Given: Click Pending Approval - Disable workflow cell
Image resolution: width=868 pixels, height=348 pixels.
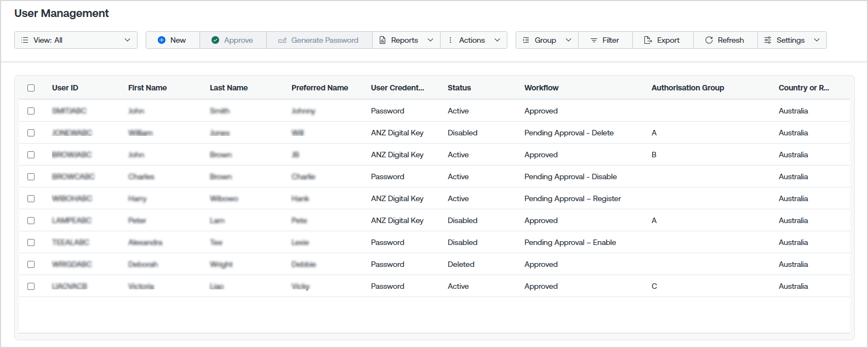Looking at the screenshot, I should pos(570,176).
